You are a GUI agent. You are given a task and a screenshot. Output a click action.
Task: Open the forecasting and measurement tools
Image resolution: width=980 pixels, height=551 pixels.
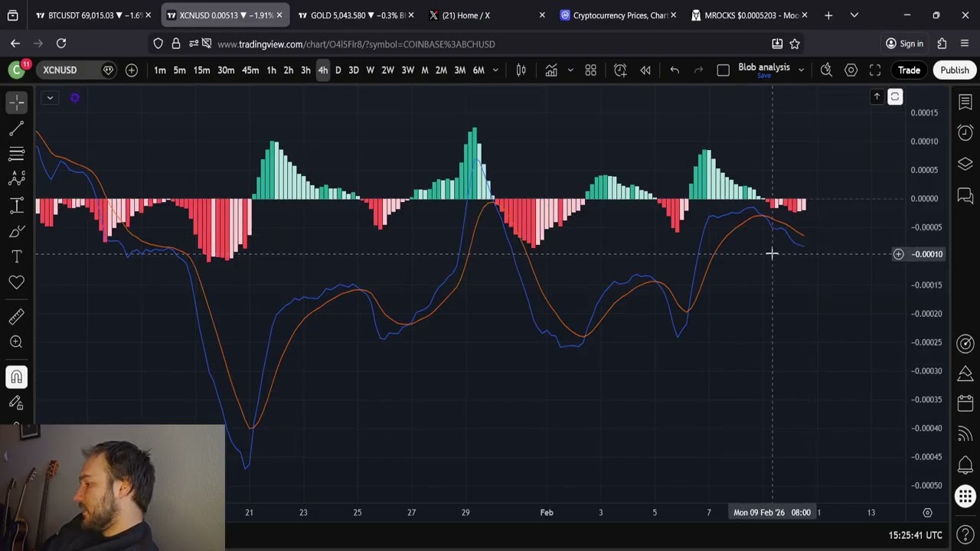pyautogui.click(x=16, y=205)
